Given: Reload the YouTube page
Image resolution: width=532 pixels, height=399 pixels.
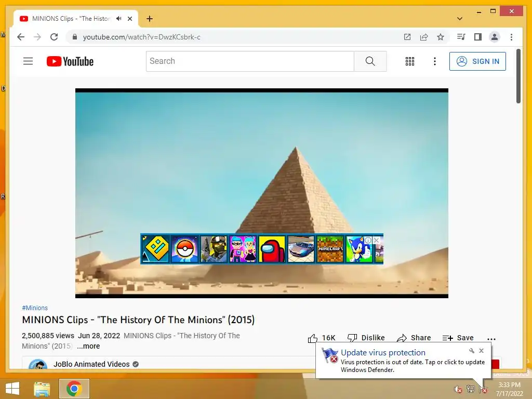Looking at the screenshot, I should tap(54, 37).
